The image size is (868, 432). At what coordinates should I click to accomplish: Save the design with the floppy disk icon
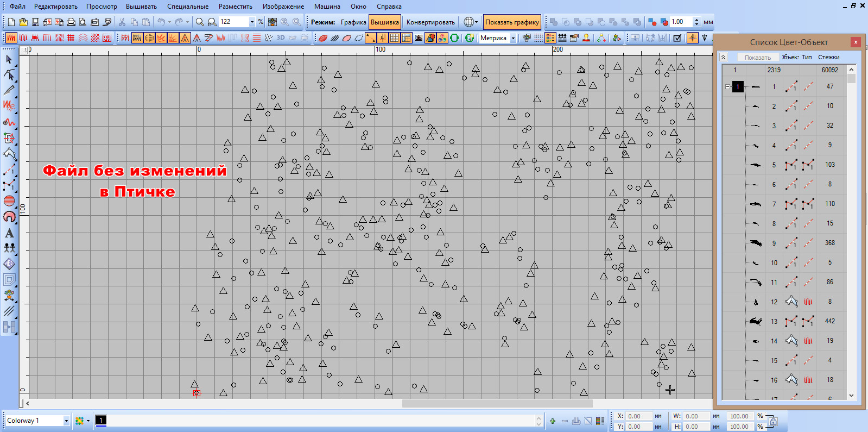(35, 22)
